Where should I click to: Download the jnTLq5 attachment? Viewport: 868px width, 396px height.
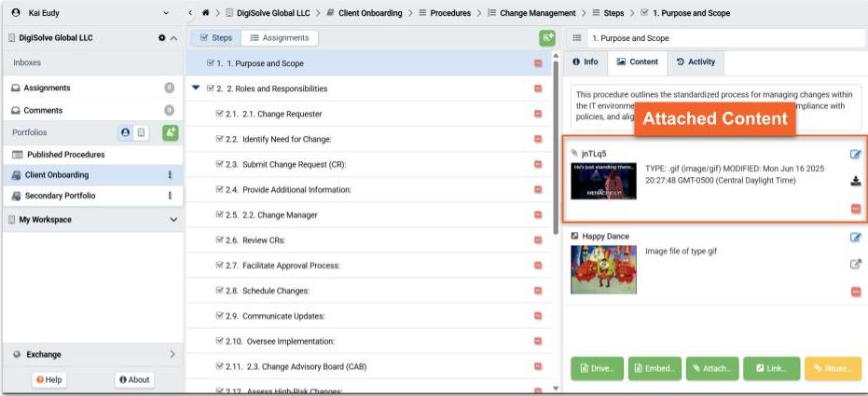(856, 182)
